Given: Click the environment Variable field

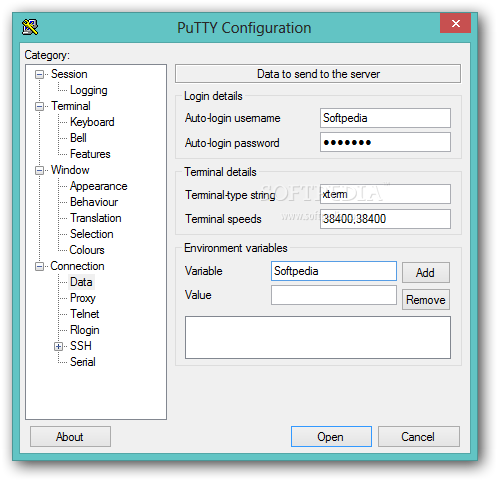Looking at the screenshot, I should click(334, 271).
